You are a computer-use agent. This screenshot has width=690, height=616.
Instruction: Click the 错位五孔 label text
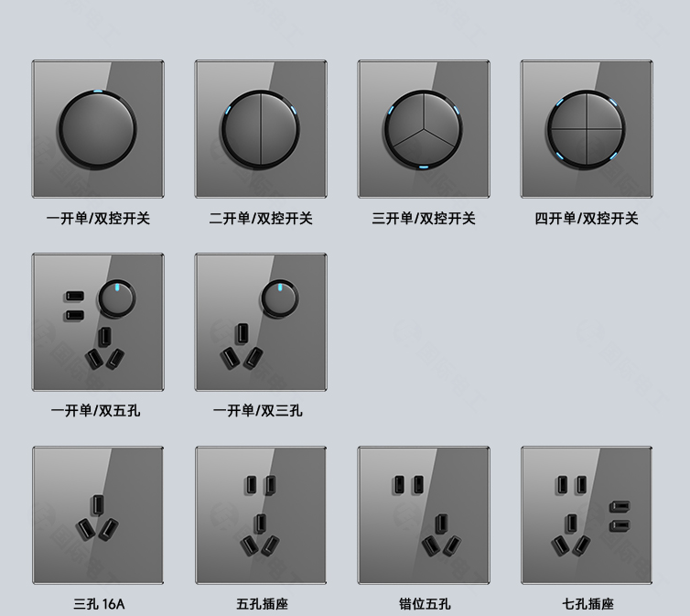pos(425,604)
